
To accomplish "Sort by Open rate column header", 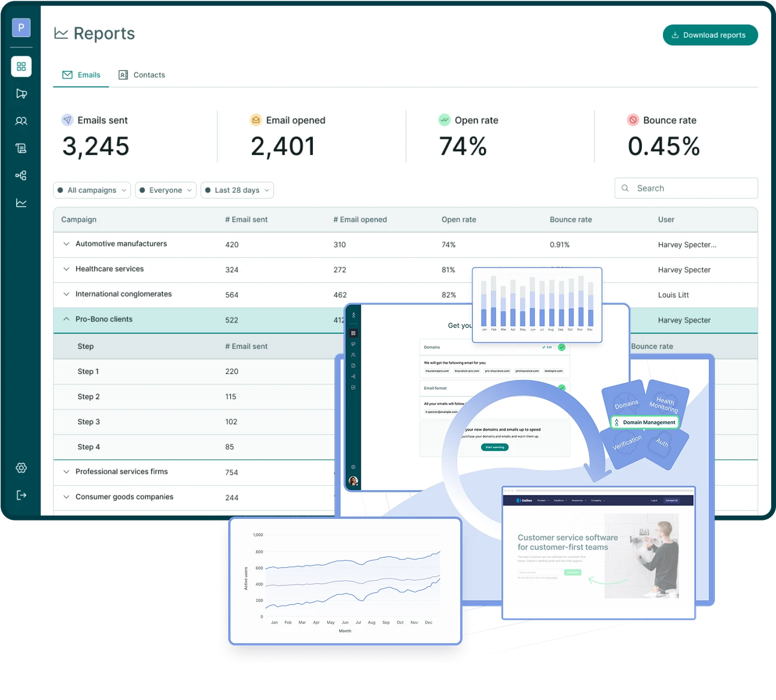I will coord(458,220).
